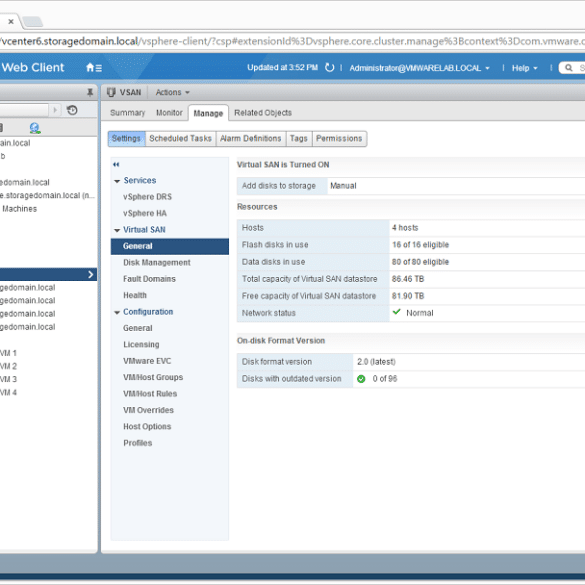Click the green Normal network status checkmark
The width and height of the screenshot is (585, 585).
[x=397, y=312]
